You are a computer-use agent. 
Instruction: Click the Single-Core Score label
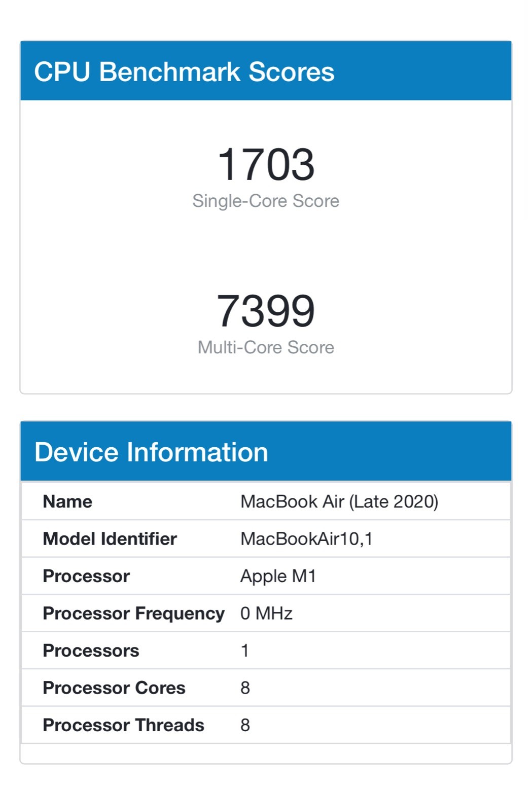pos(266,201)
